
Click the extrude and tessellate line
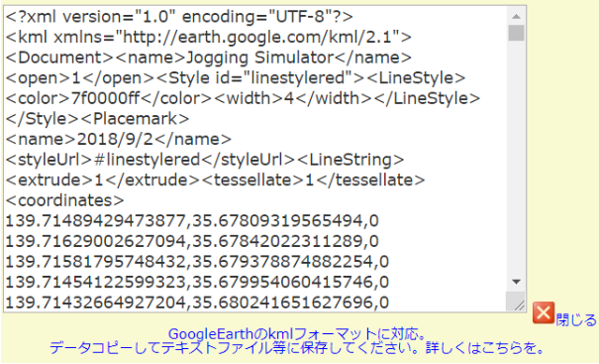pos(215,180)
